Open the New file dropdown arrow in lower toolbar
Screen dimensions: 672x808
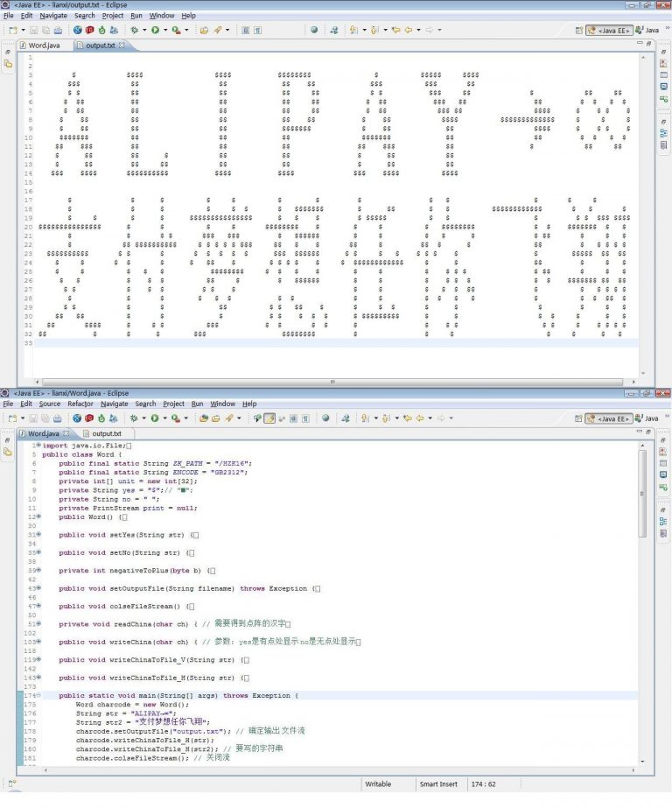[23, 418]
